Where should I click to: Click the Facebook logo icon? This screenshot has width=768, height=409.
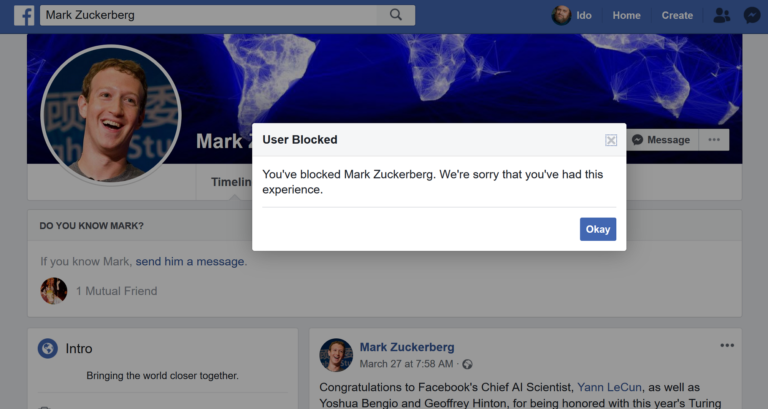click(x=23, y=16)
